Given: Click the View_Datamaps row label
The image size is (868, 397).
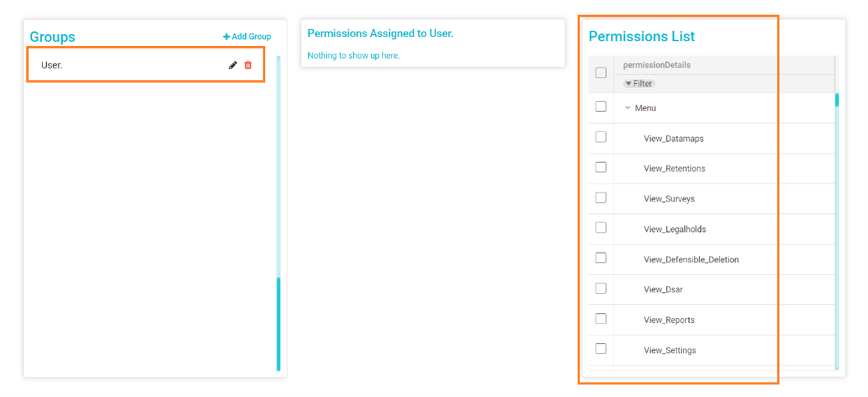Looking at the screenshot, I should click(674, 138).
